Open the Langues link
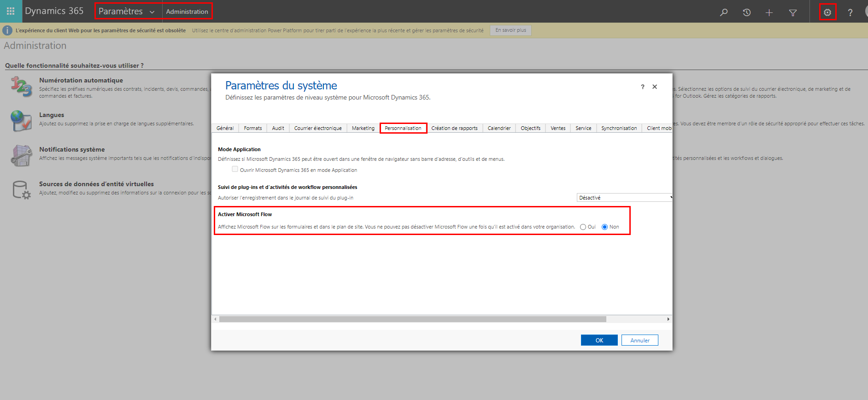The height and width of the screenshot is (400, 868). (x=52, y=115)
